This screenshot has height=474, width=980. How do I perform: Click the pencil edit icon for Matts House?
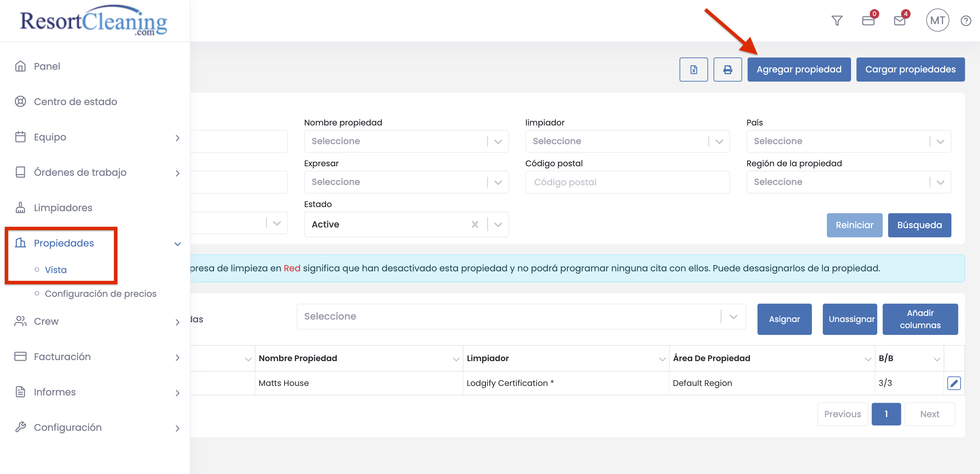click(x=953, y=383)
